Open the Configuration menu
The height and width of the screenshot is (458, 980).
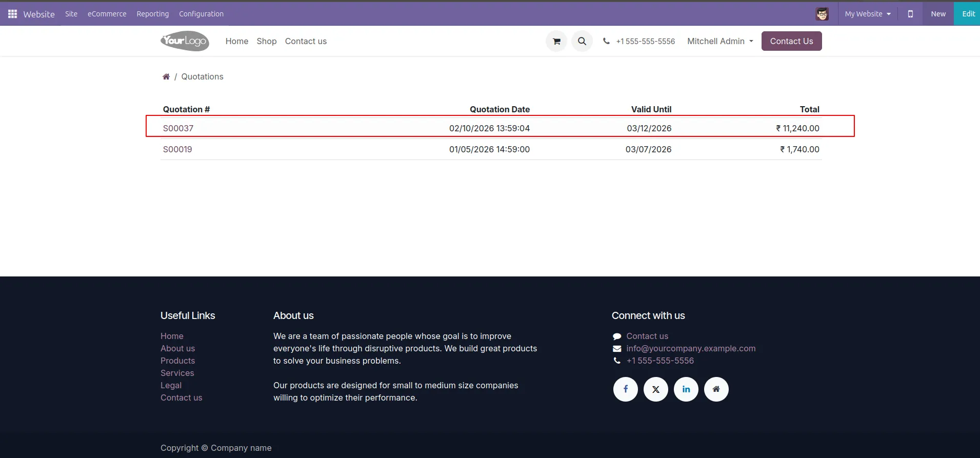201,14
